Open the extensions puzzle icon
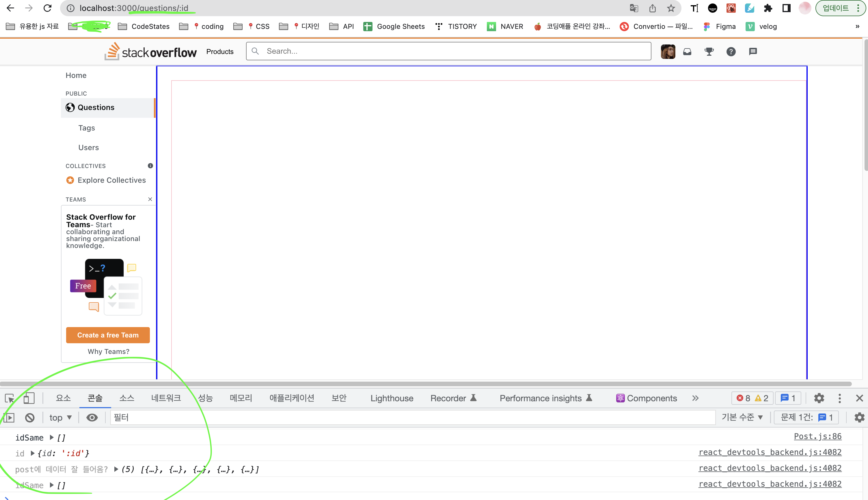 click(x=768, y=8)
